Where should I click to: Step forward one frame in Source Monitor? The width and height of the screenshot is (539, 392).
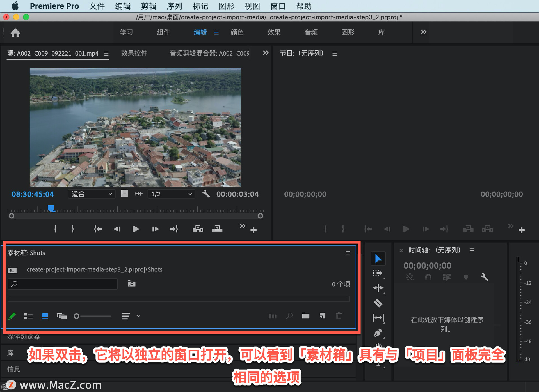155,229
